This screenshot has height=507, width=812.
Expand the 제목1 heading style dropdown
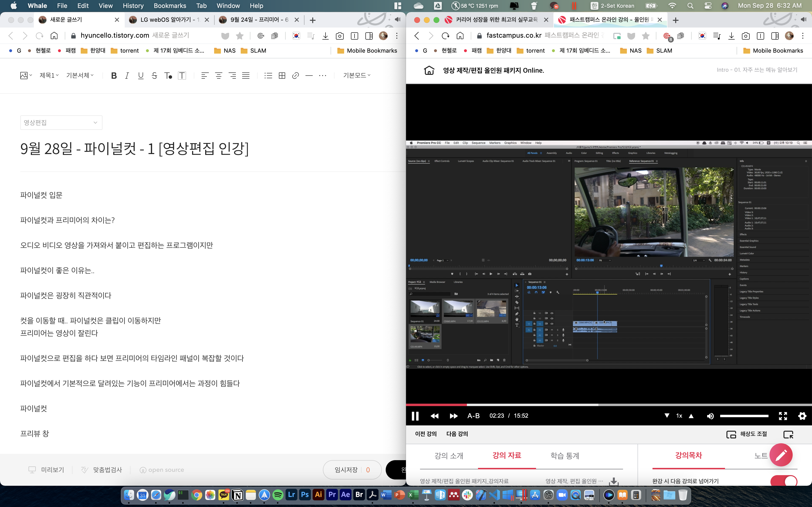tap(49, 75)
